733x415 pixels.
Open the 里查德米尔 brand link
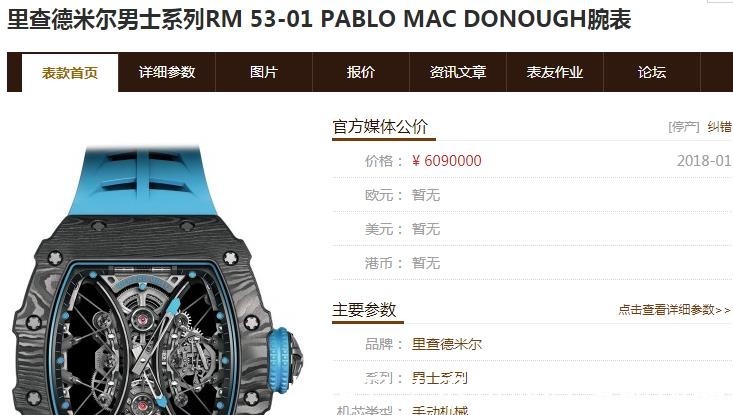pos(446,344)
